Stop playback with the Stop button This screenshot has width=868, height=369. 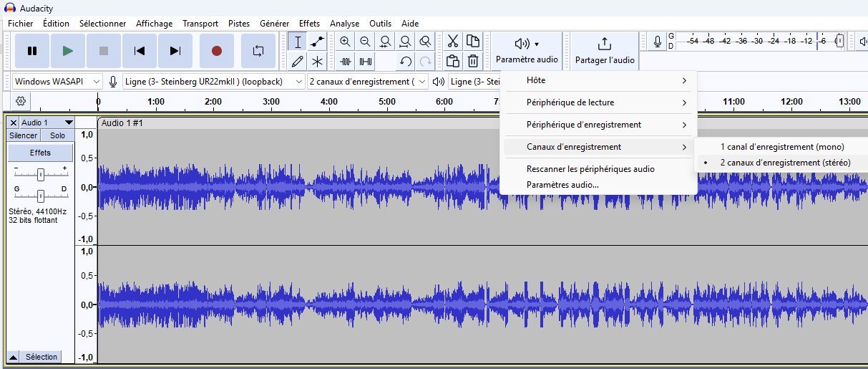pos(104,51)
